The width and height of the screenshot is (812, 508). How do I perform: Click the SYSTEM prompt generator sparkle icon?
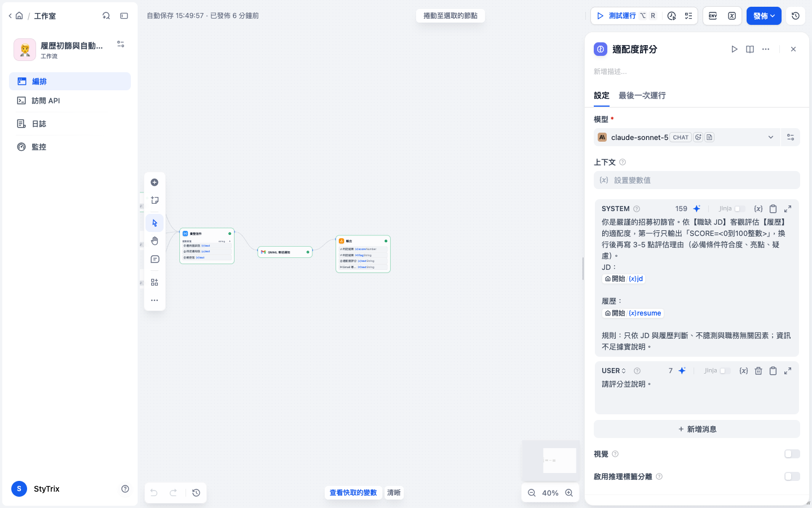[x=697, y=209]
